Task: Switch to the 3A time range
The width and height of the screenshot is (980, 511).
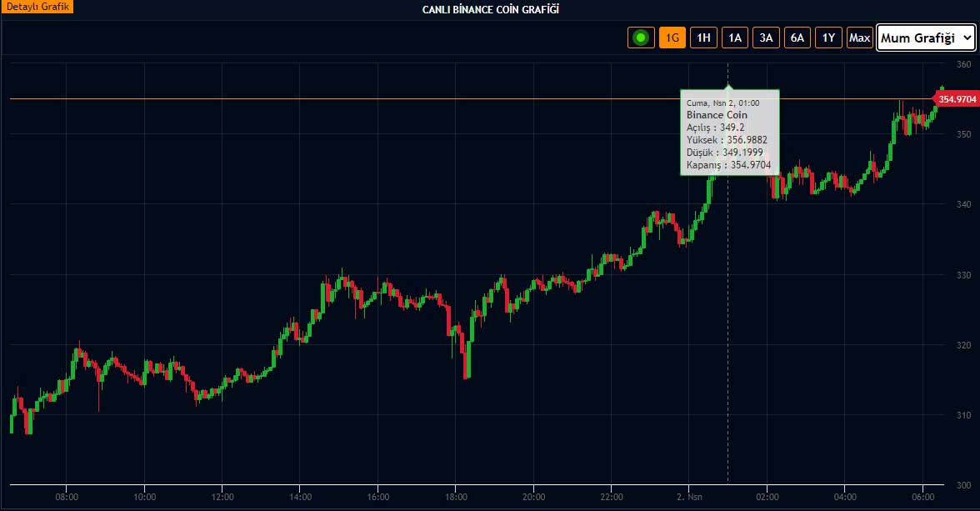Action: (x=766, y=38)
